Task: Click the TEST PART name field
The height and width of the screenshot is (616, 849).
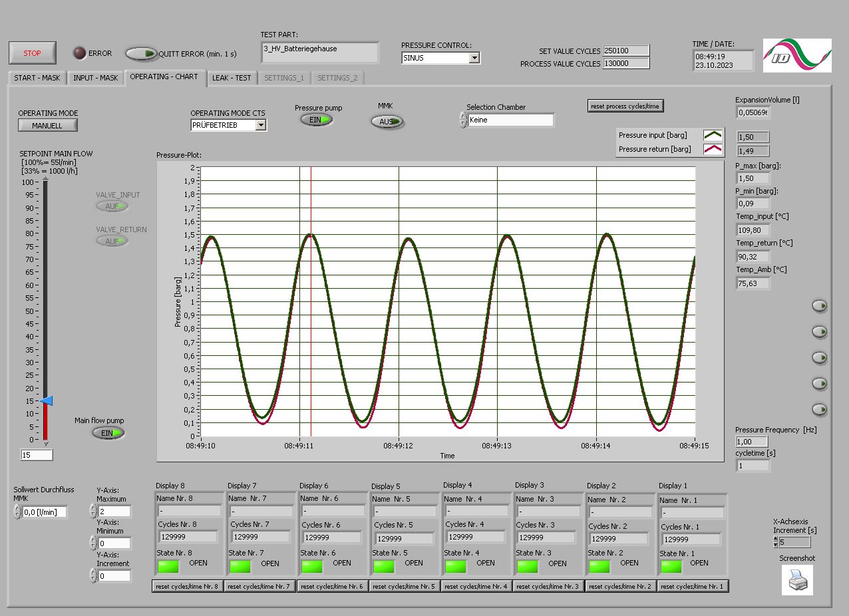Action: coord(320,53)
